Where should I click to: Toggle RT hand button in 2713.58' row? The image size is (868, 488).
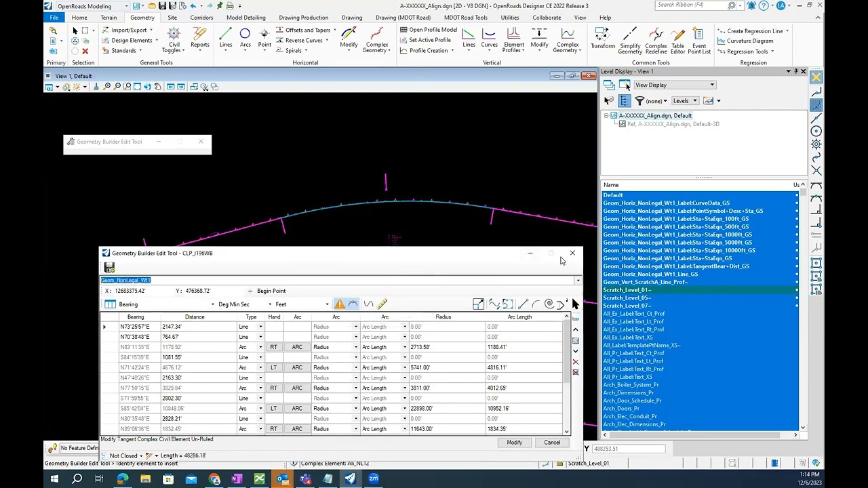pos(273,347)
